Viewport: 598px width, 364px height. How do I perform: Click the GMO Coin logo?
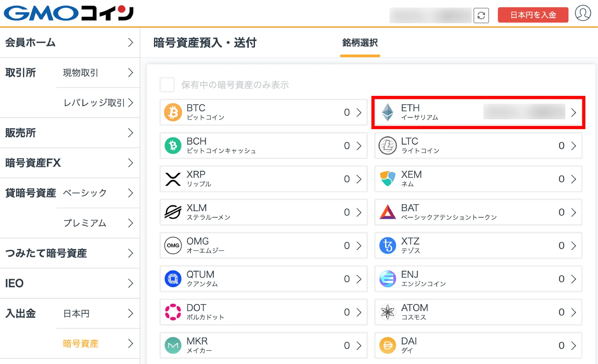tap(69, 13)
